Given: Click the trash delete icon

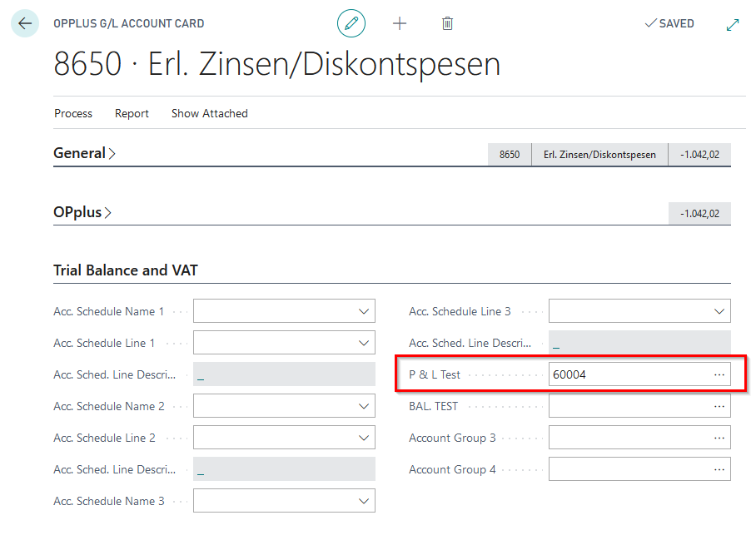Looking at the screenshot, I should (x=448, y=24).
